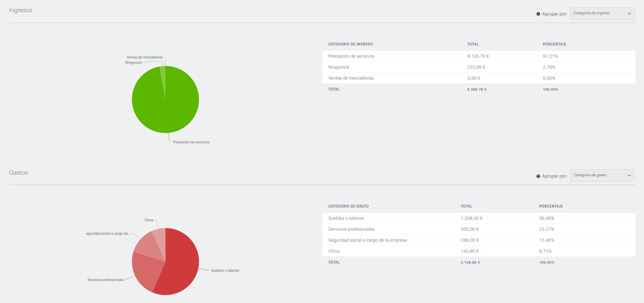644x303 pixels.
Task: Click the help icon beside Gastos Agrupar por
Action: coord(538,176)
